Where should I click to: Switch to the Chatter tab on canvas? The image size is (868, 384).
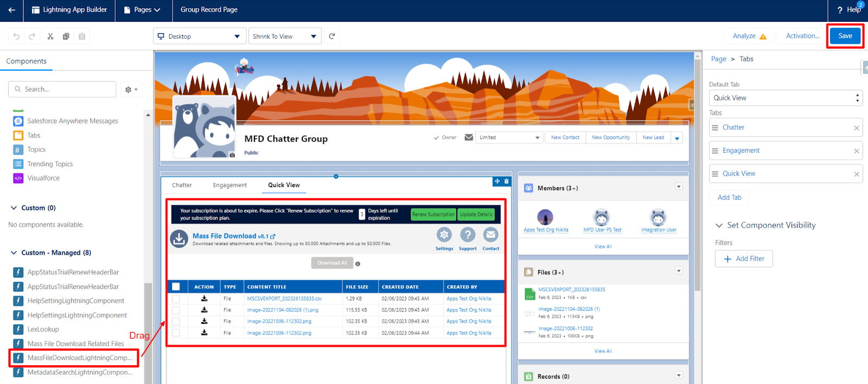[182, 185]
